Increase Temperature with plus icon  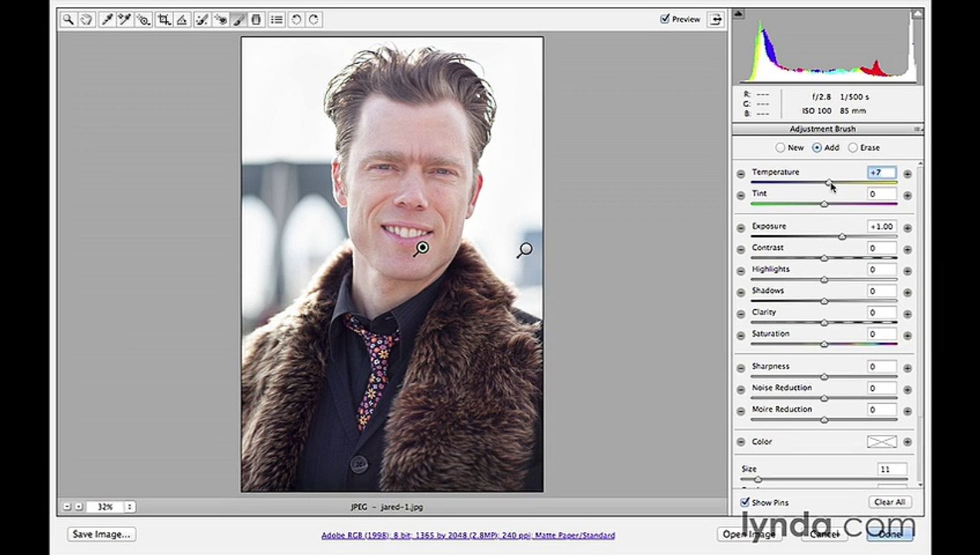pos(907,174)
